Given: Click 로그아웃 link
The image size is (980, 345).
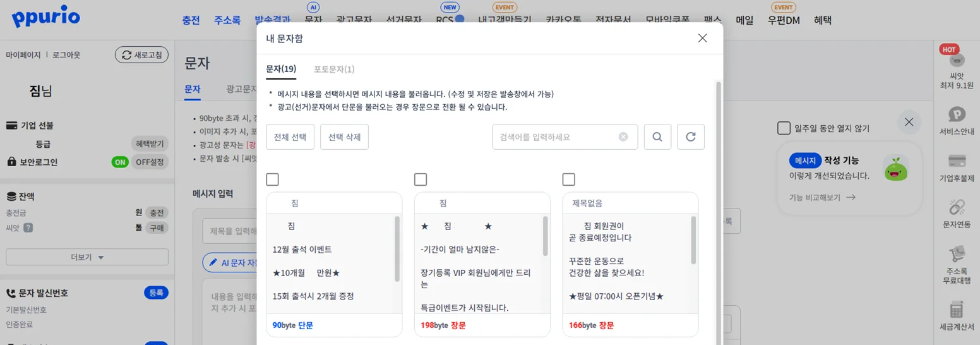Looking at the screenshot, I should click(66, 55).
